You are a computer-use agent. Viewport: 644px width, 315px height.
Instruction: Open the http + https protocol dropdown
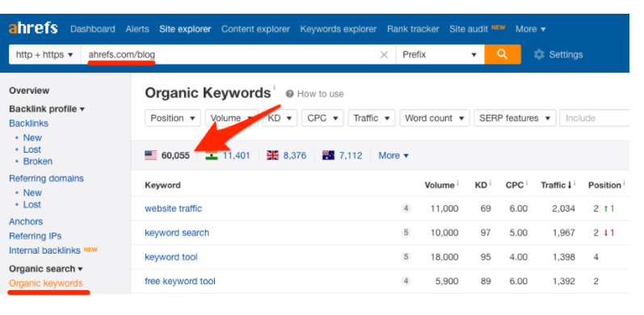(44, 55)
